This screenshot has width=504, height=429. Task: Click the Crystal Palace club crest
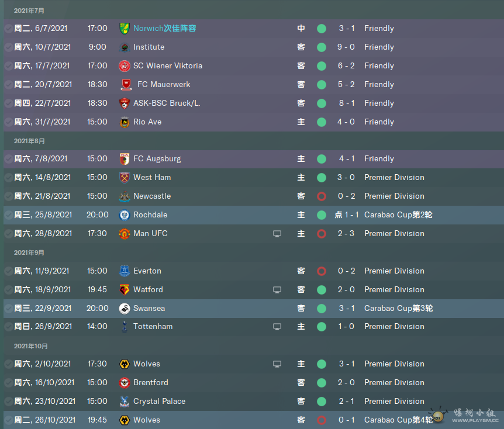point(125,402)
